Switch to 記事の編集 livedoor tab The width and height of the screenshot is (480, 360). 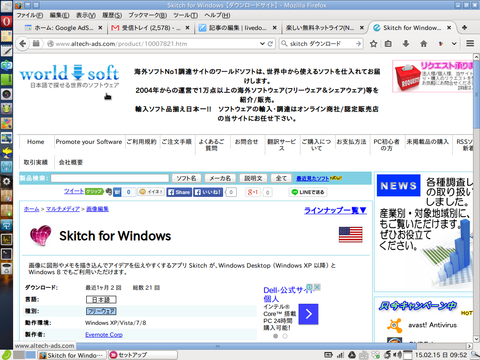[238, 28]
